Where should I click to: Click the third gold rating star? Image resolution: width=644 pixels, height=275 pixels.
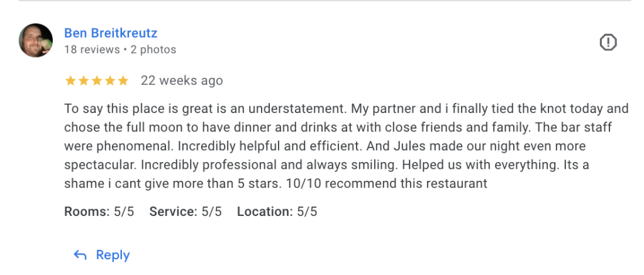[97, 81]
